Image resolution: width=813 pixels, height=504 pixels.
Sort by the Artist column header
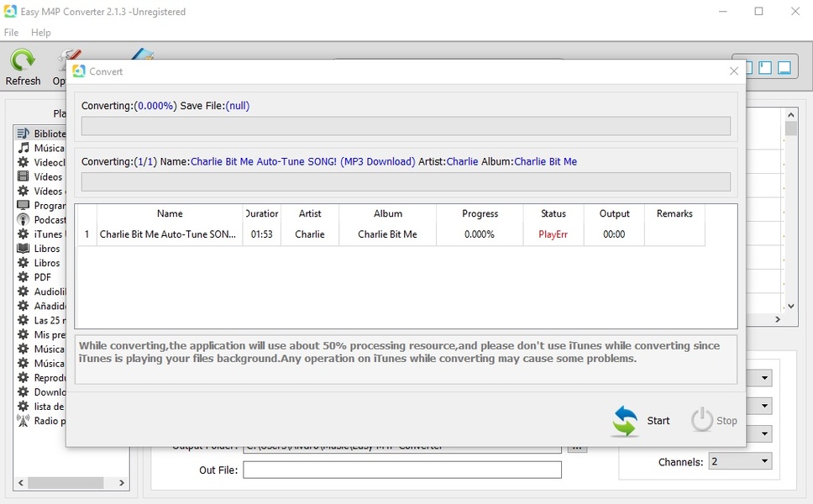point(310,213)
